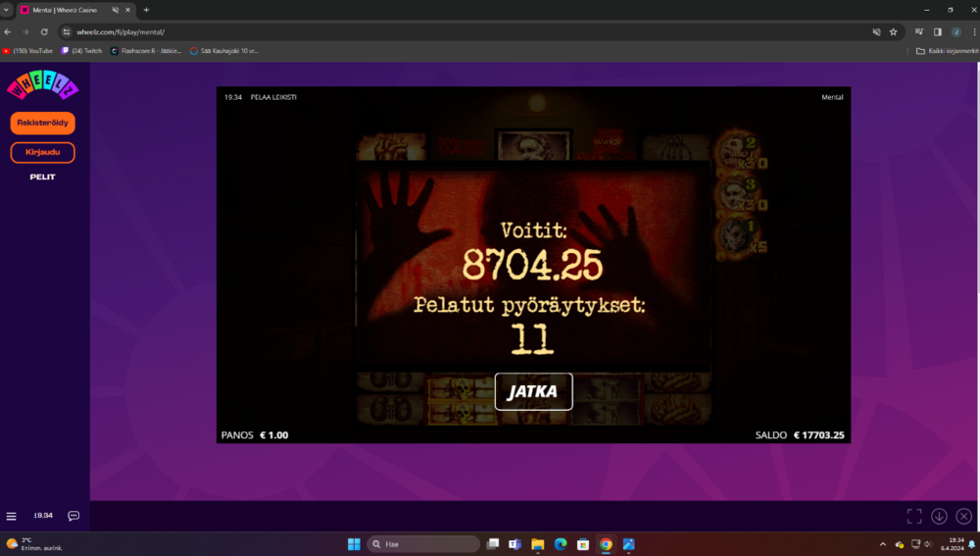Open the notifications bell icon

coord(972,545)
